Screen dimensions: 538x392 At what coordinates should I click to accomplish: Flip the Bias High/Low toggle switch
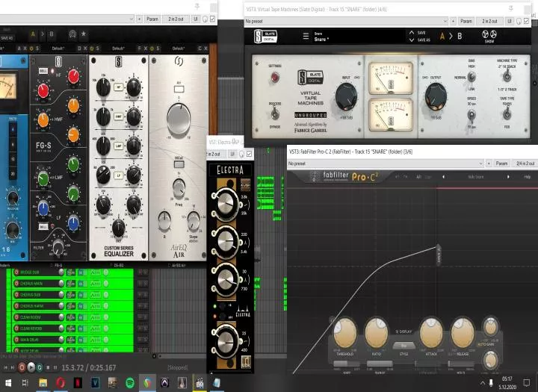471,77
